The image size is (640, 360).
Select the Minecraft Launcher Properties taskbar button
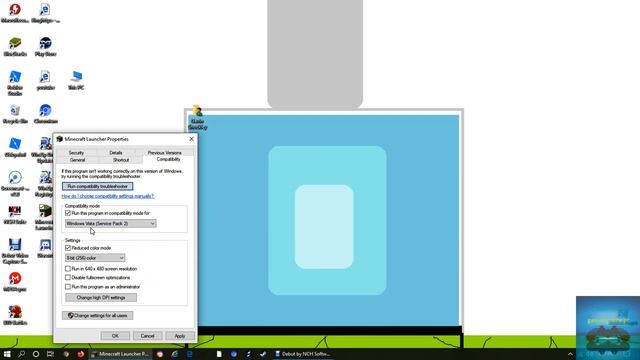tap(120, 354)
